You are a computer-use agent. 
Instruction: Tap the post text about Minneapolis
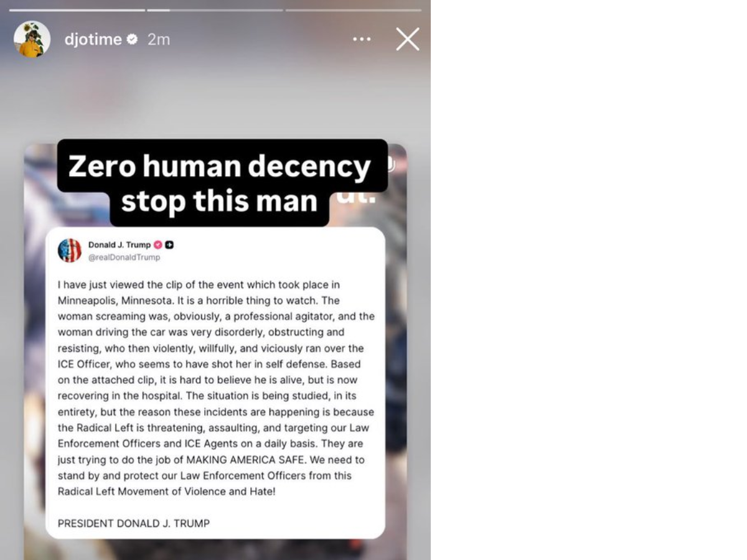pyautogui.click(x=216, y=388)
